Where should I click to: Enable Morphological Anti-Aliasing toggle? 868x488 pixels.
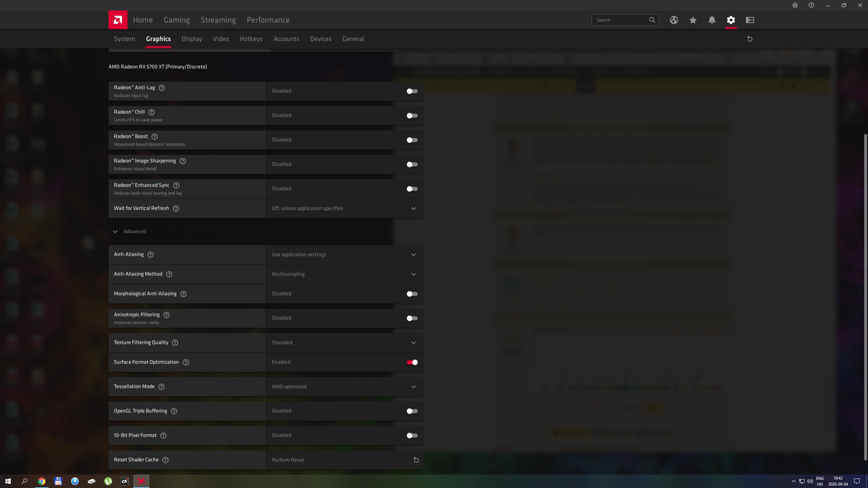click(412, 294)
